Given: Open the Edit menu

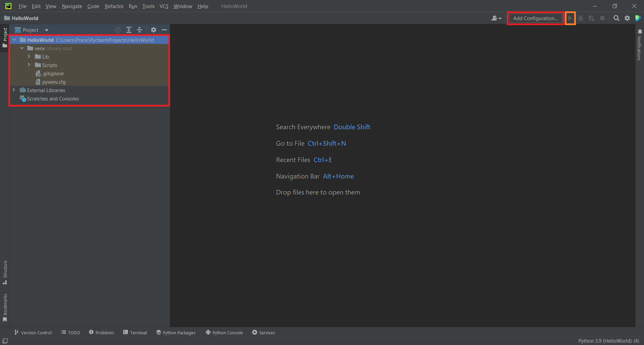Looking at the screenshot, I should tap(36, 6).
